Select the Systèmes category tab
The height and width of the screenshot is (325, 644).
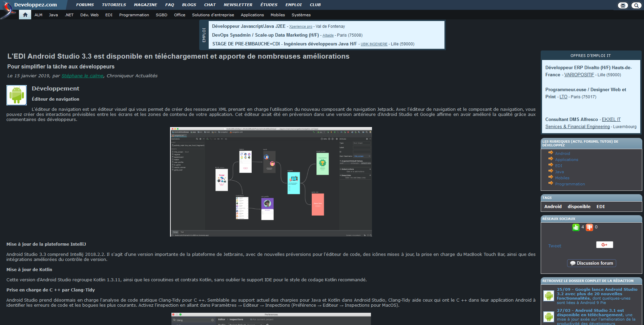click(301, 15)
